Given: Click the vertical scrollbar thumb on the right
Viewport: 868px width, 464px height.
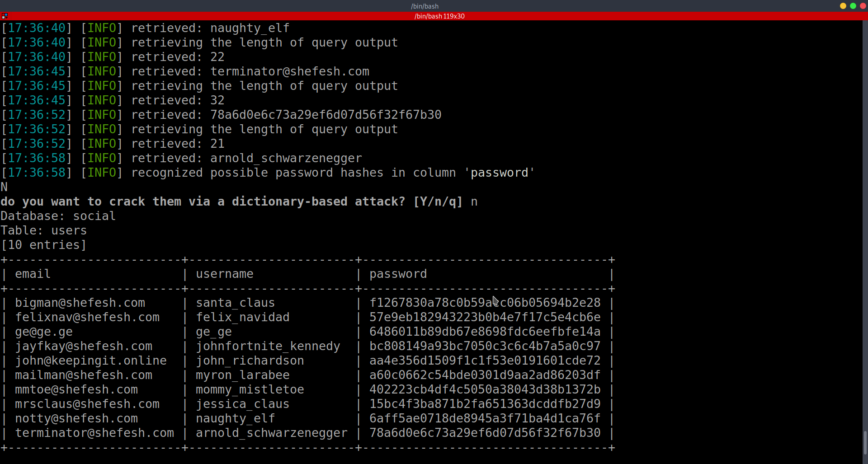Looking at the screenshot, I should (865, 443).
